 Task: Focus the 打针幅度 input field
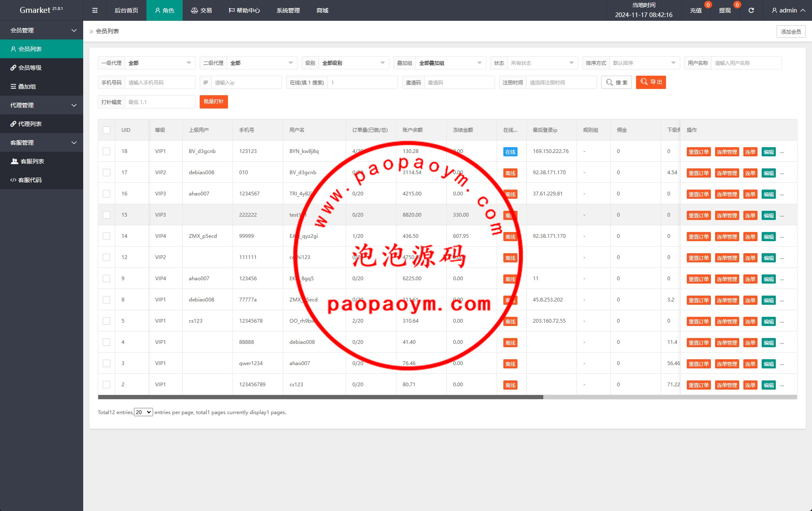160,102
